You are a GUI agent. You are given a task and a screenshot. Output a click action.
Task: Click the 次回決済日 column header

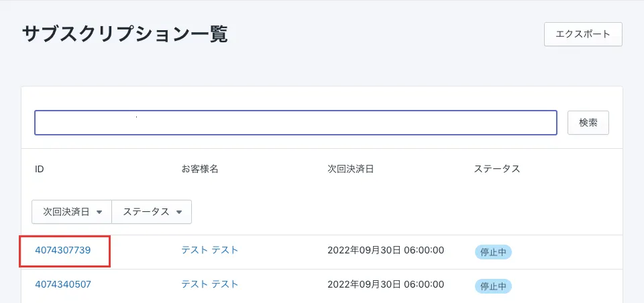click(346, 169)
